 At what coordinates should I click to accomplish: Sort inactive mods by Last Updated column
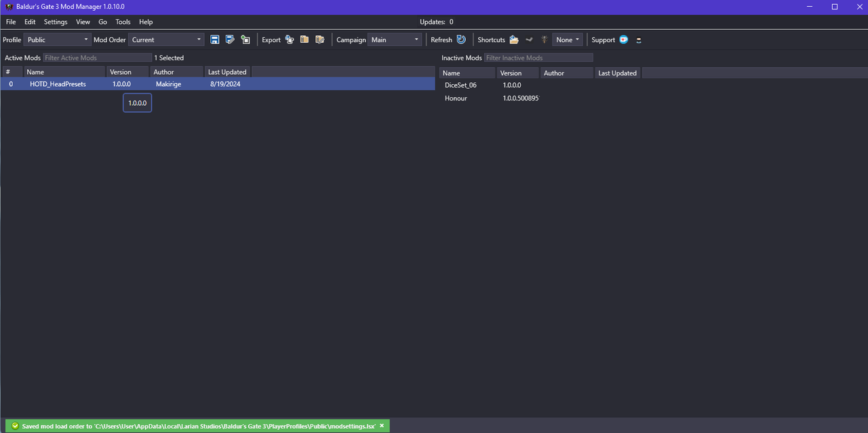(618, 73)
